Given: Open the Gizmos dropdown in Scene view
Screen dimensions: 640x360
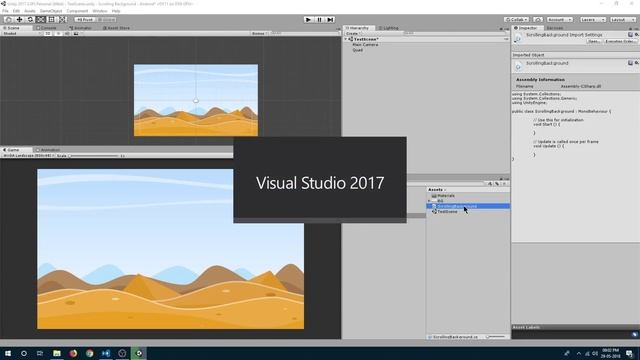Looking at the screenshot, I should click(259, 33).
